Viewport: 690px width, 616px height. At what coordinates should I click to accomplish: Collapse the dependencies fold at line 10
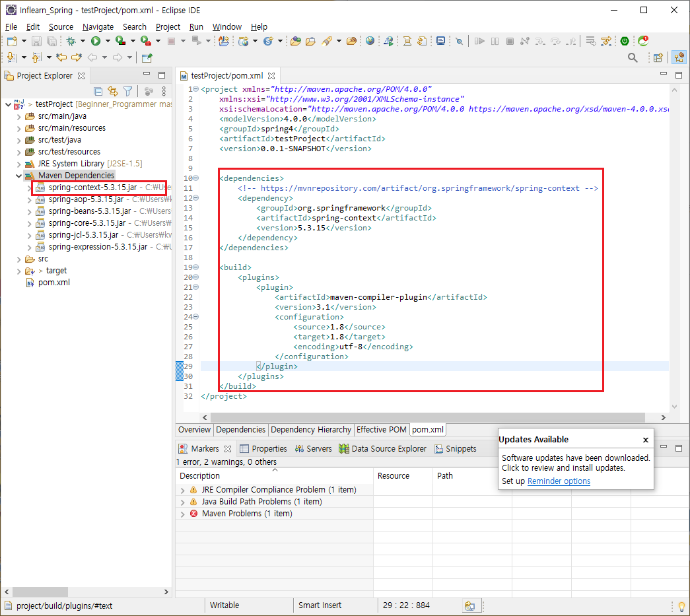[x=196, y=178]
